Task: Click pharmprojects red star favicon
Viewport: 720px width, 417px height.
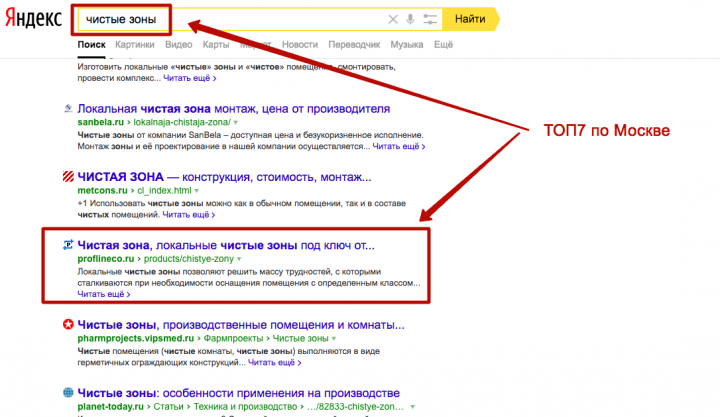Action: point(68,324)
